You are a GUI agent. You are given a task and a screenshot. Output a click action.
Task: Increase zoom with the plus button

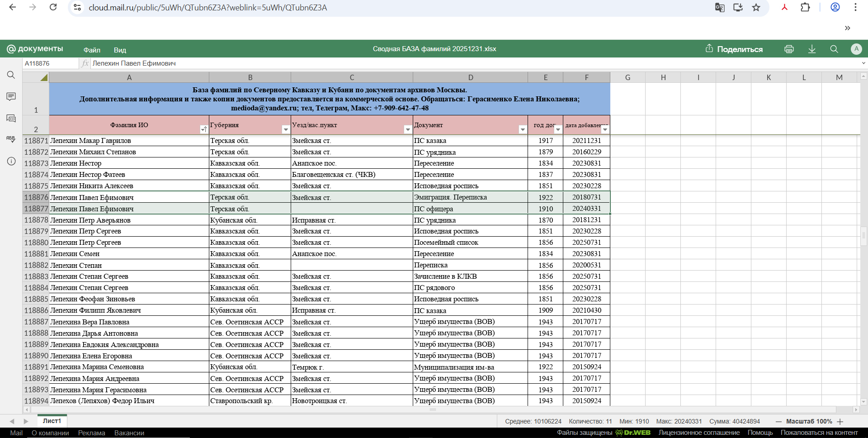(x=840, y=421)
